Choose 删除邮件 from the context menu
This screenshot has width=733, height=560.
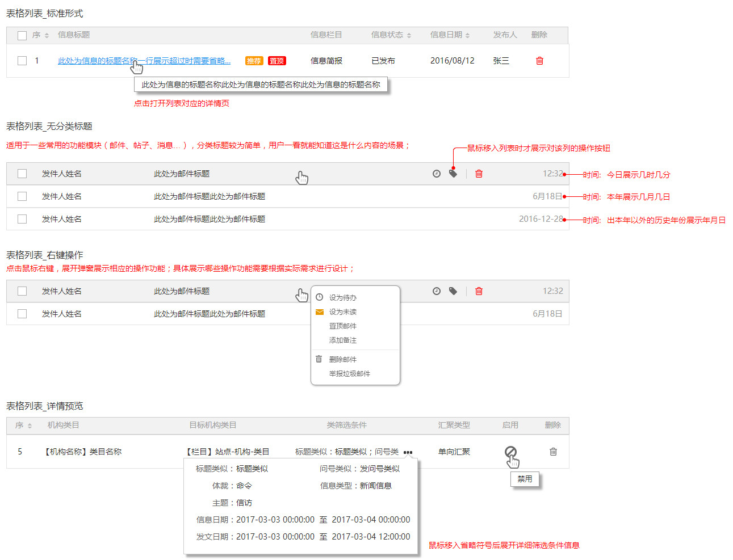(343, 359)
